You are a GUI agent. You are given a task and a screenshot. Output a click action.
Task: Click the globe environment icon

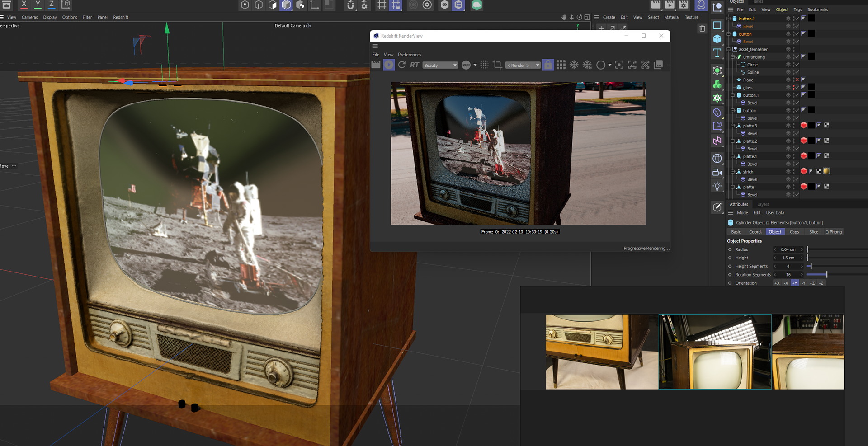pyautogui.click(x=717, y=158)
